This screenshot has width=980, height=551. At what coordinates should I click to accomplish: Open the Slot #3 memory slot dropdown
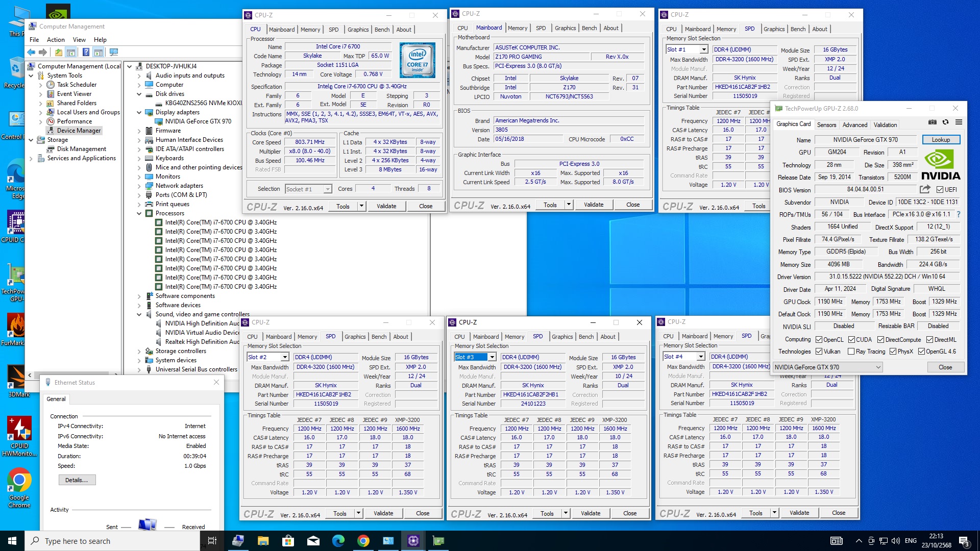click(492, 357)
